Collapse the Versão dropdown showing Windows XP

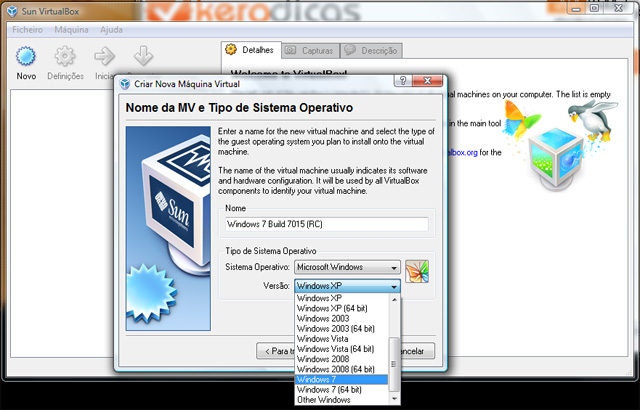347,286
